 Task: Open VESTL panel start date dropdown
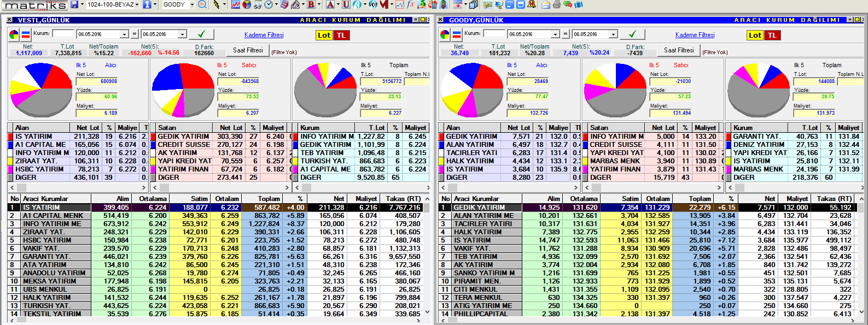point(124,34)
